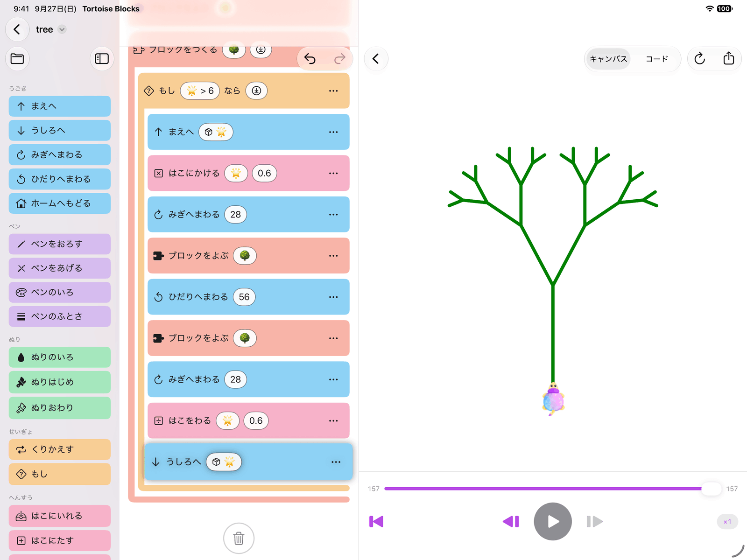Select ぬりはじめ block in palette
This screenshot has height=560, width=747.
click(60, 382)
